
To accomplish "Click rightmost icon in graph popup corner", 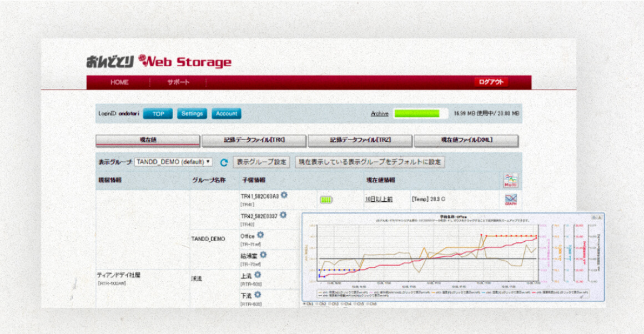I will [599, 216].
